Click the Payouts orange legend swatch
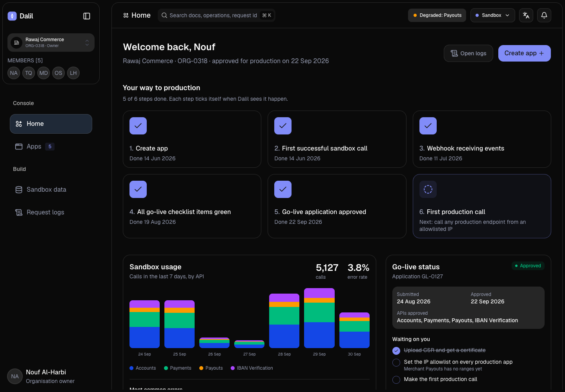 (x=201, y=368)
